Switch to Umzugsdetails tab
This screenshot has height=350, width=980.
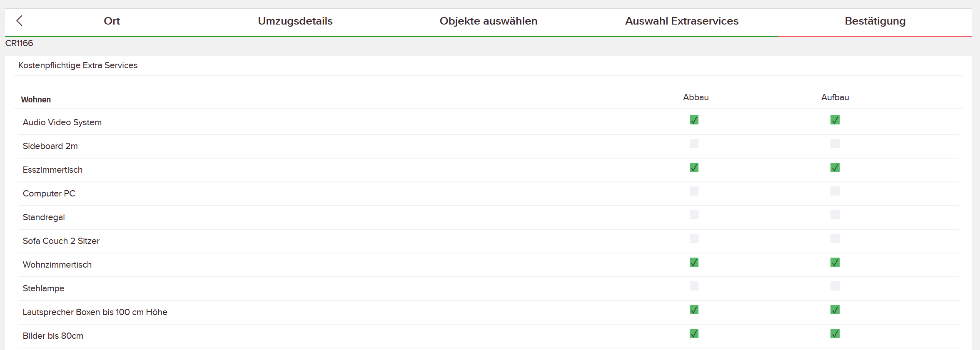pos(295,21)
